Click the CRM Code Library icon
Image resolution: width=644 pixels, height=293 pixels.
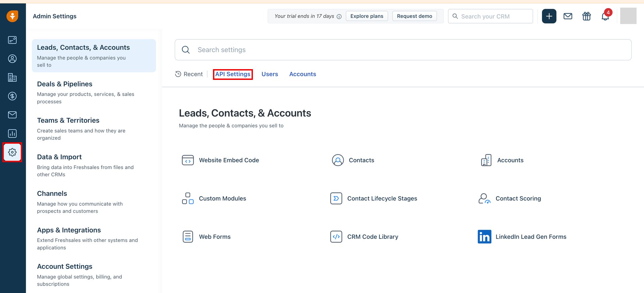(336, 237)
